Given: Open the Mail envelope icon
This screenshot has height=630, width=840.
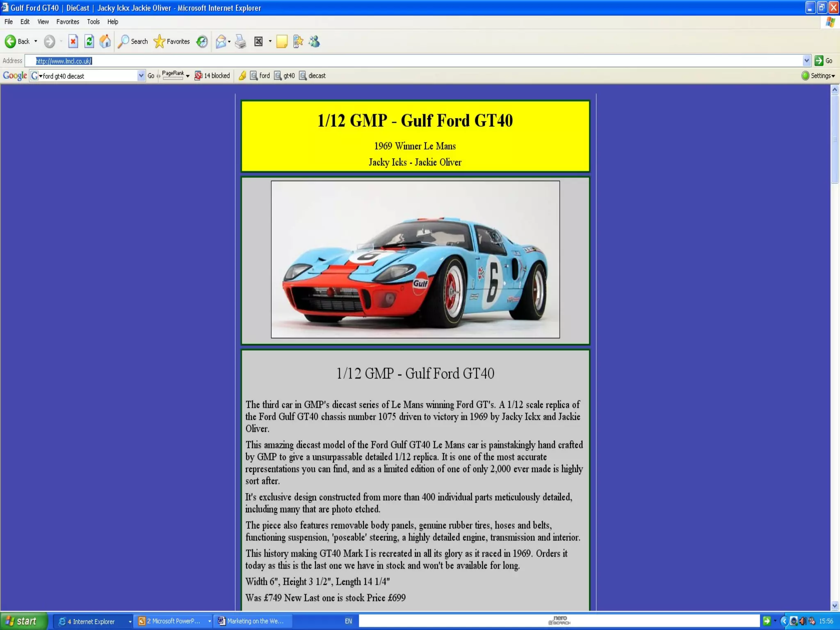Looking at the screenshot, I should (x=221, y=41).
